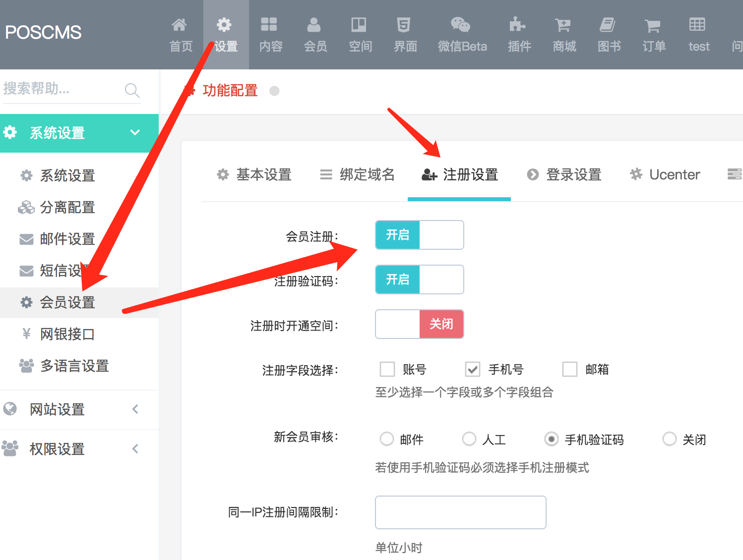Collapse the 系统设置 section chevron
The image size is (743, 560).
point(135,132)
